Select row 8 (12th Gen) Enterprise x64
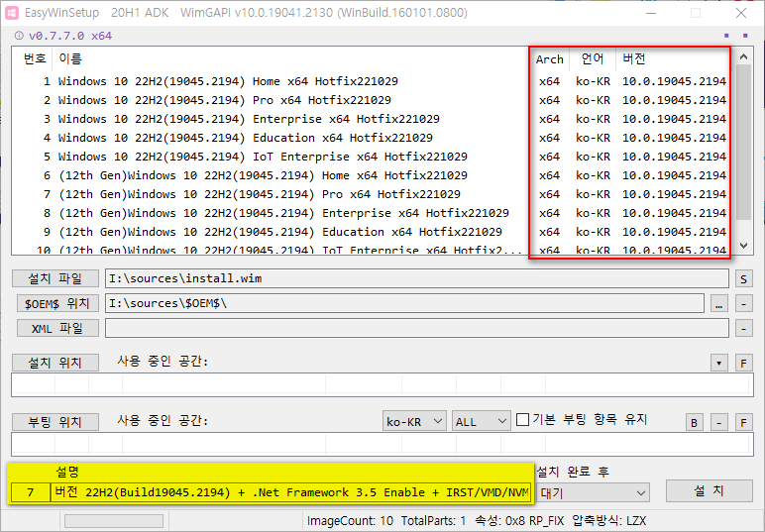Image resolution: width=765 pixels, height=532 pixels. [x=374, y=213]
